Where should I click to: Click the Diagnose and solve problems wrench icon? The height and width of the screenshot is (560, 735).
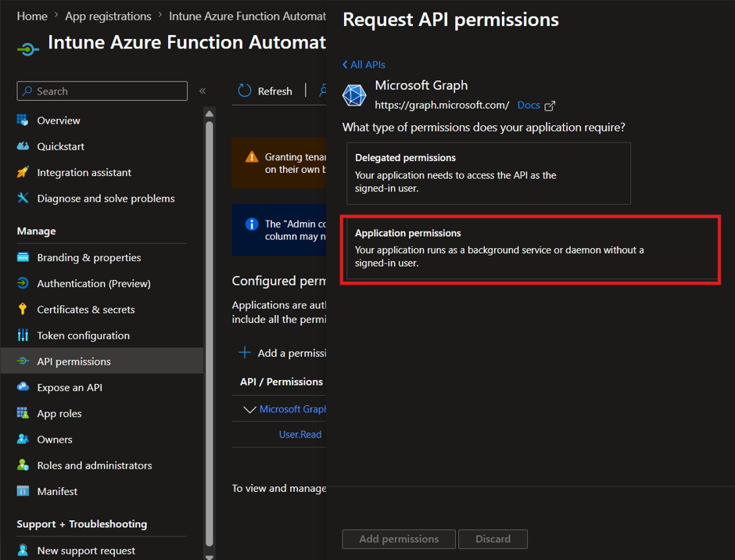pyautogui.click(x=23, y=198)
